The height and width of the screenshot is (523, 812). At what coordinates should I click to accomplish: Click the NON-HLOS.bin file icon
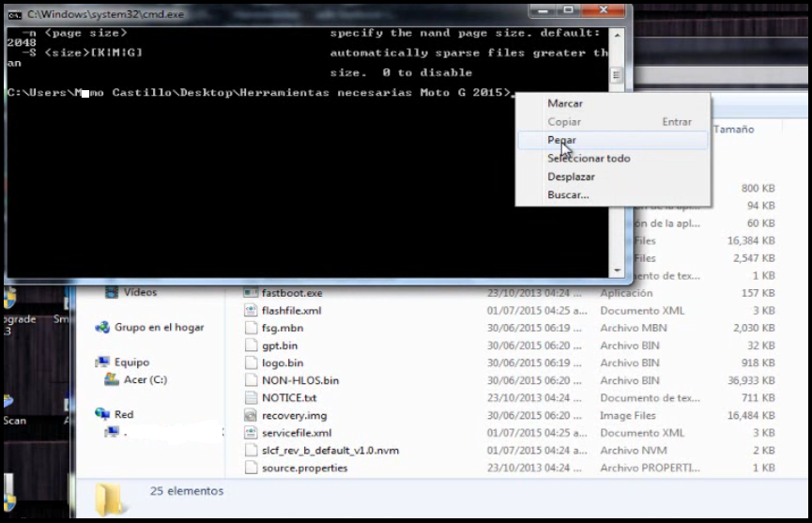point(251,380)
